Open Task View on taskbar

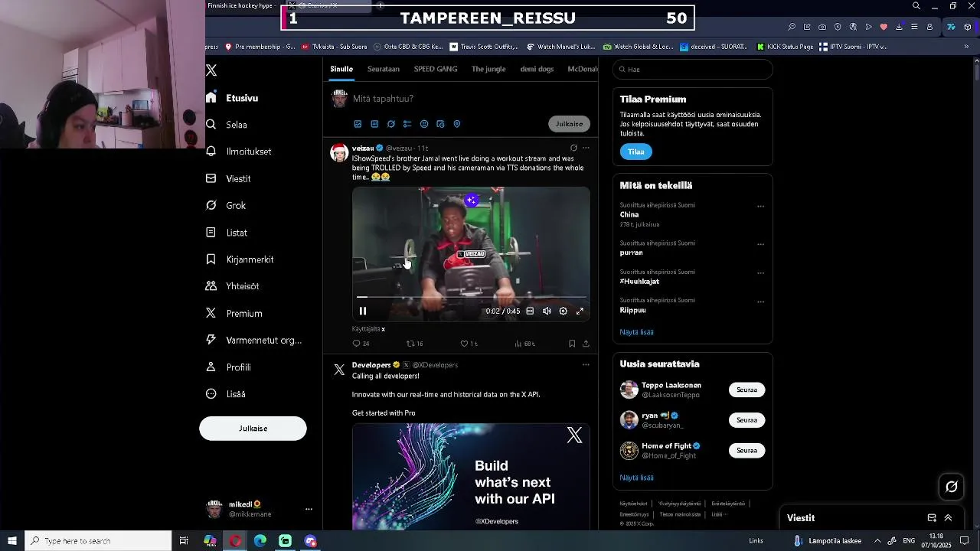click(184, 541)
